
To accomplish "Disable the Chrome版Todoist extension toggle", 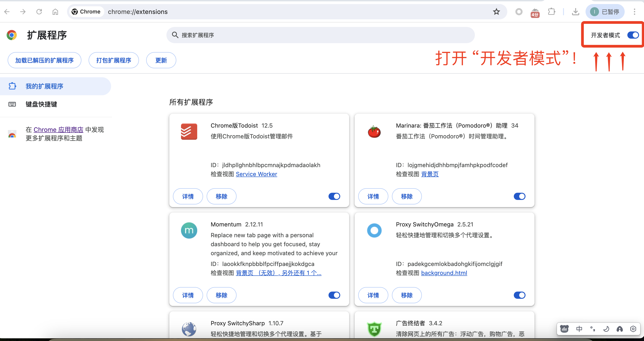I will pos(334,196).
